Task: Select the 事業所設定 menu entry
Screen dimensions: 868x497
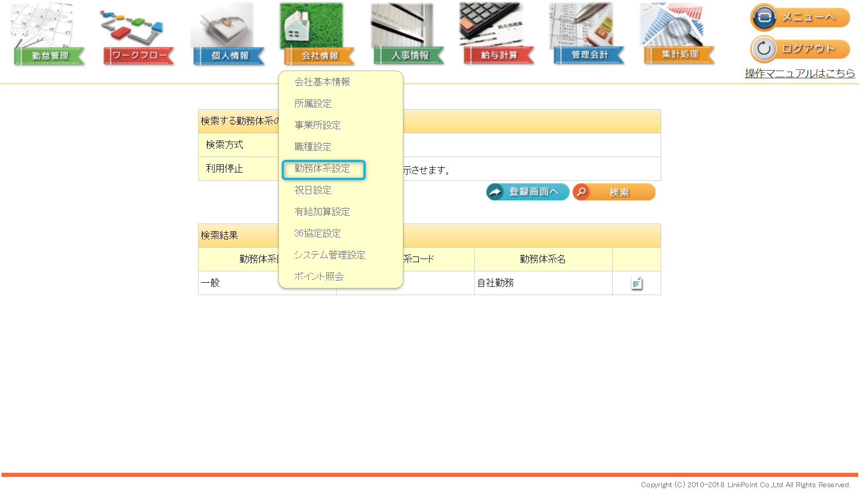Action: [317, 125]
